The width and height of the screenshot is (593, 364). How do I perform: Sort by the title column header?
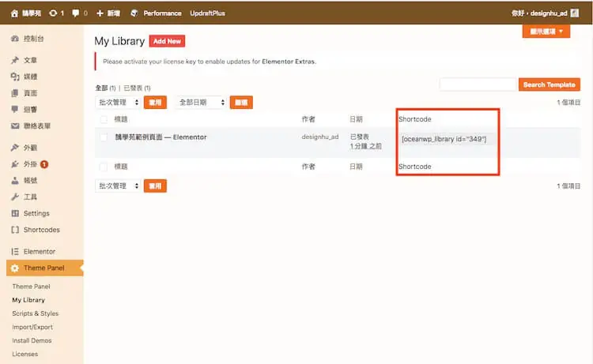121,119
